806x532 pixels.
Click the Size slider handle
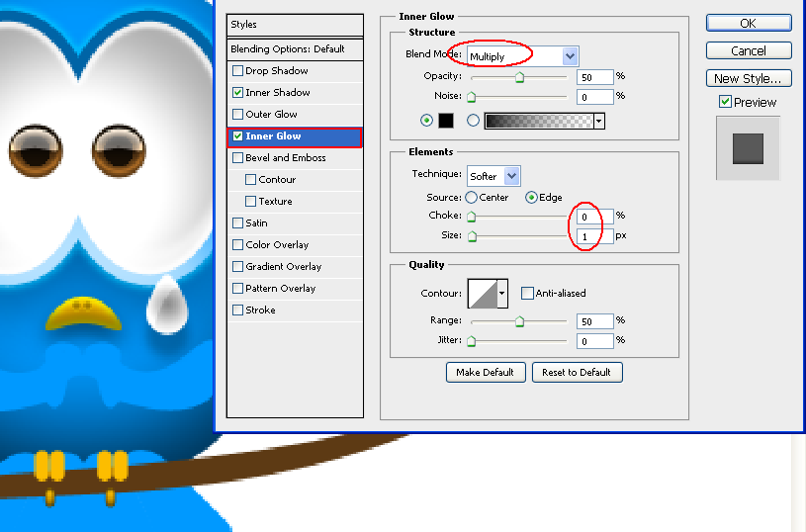coord(473,236)
